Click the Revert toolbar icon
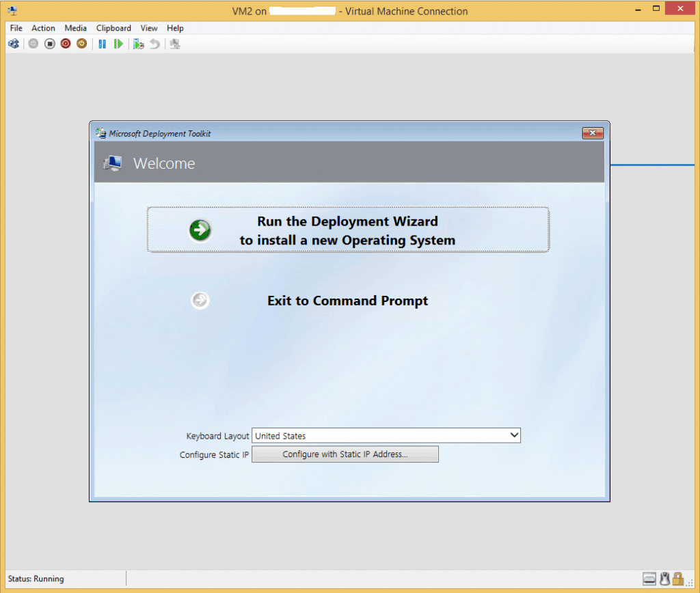This screenshot has width=700, height=593. click(x=154, y=44)
